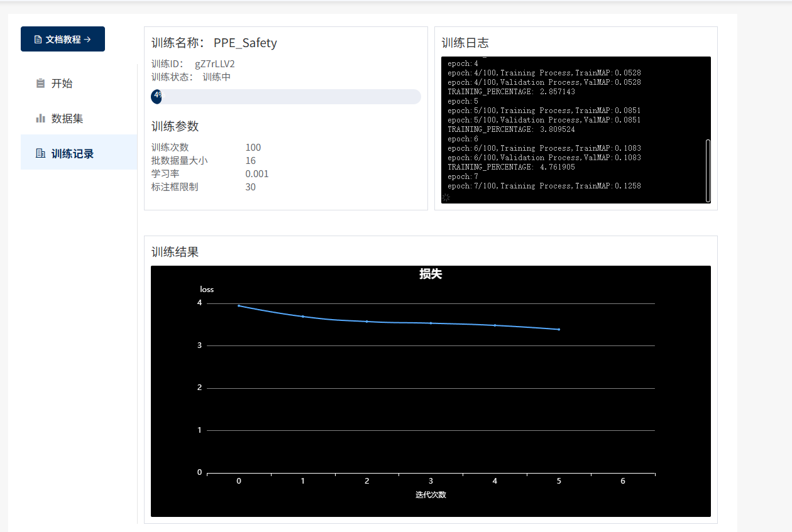Click the document icon in 文档教程 button
Screen dimensions: 792x532
38,40
